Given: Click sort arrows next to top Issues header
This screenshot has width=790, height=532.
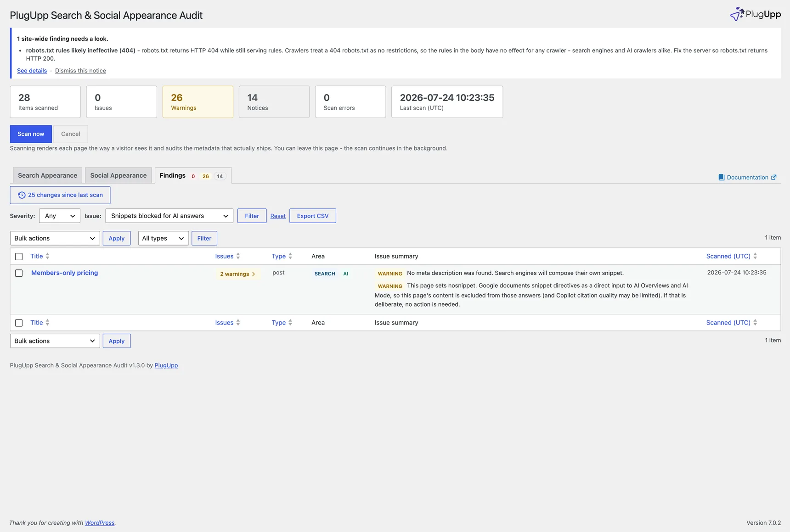Looking at the screenshot, I should 238,256.
